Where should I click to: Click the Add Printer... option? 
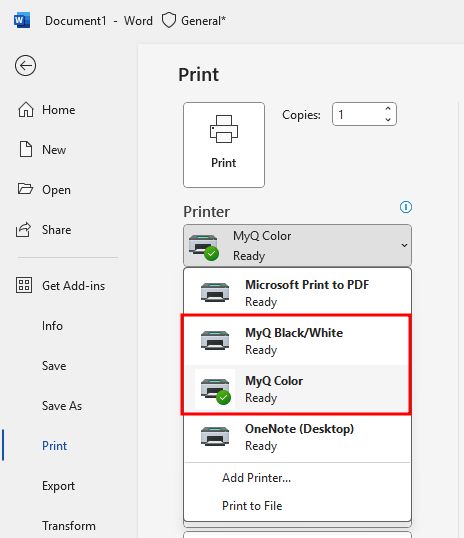[x=256, y=478]
